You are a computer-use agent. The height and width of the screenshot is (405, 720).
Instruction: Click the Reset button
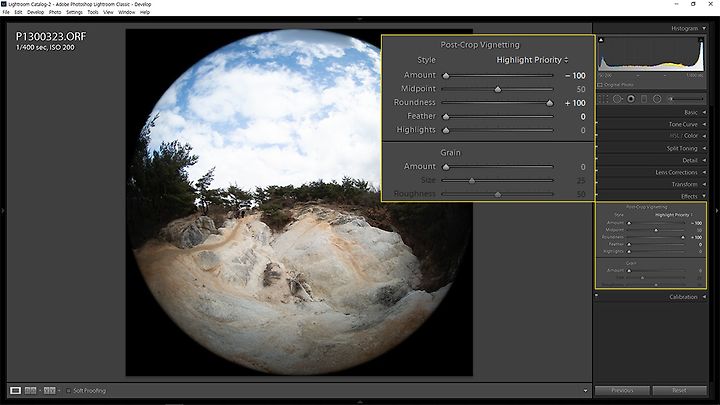679,390
